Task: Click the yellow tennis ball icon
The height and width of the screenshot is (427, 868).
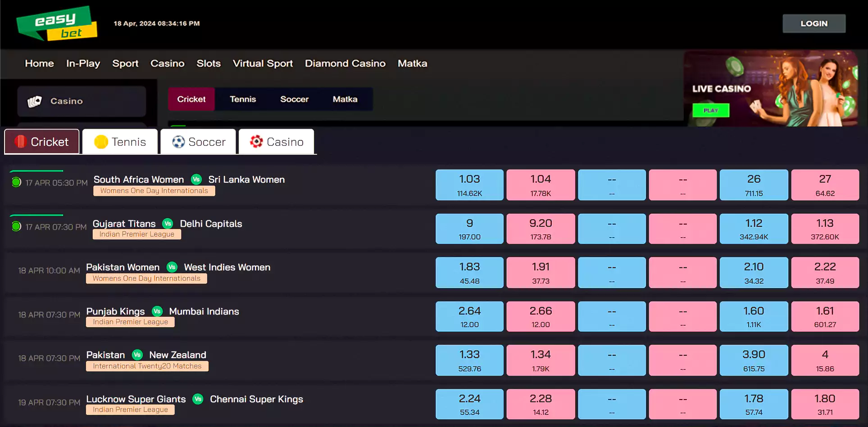Action: [x=101, y=142]
